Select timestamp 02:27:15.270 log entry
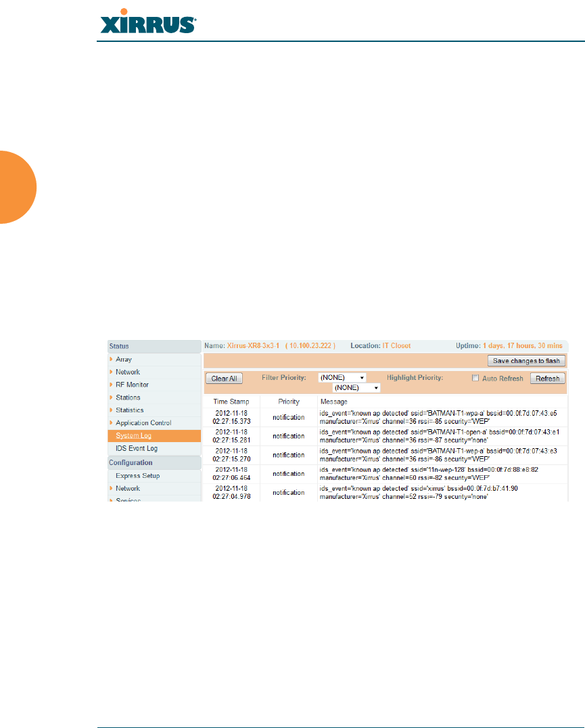Screen dimensions: 585x728 coord(231,455)
